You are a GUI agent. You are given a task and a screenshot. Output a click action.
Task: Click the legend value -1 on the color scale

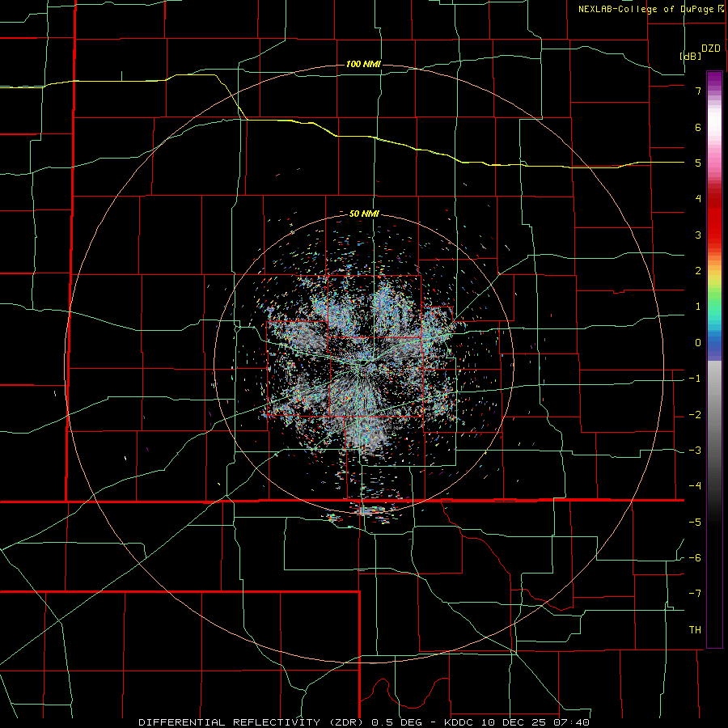(695, 379)
